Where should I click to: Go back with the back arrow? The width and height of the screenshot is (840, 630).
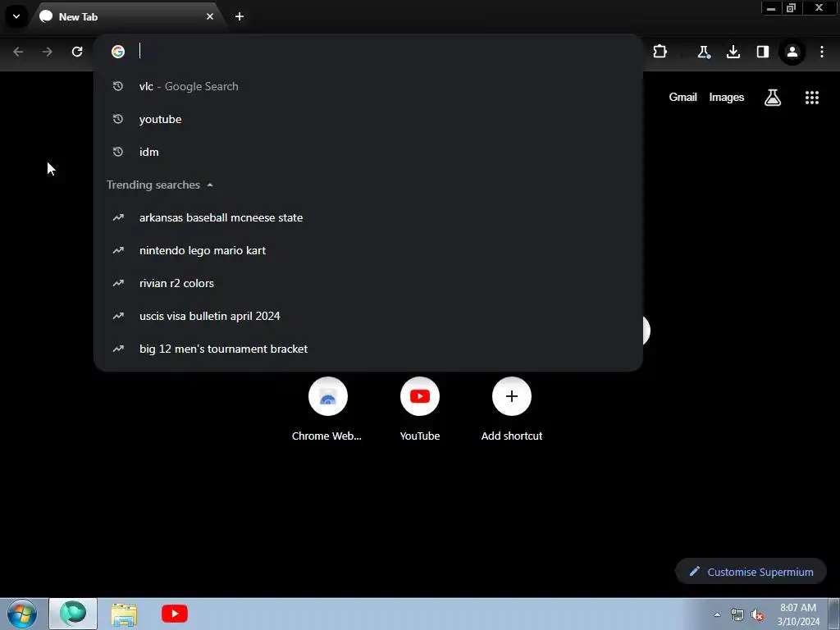pyautogui.click(x=18, y=52)
